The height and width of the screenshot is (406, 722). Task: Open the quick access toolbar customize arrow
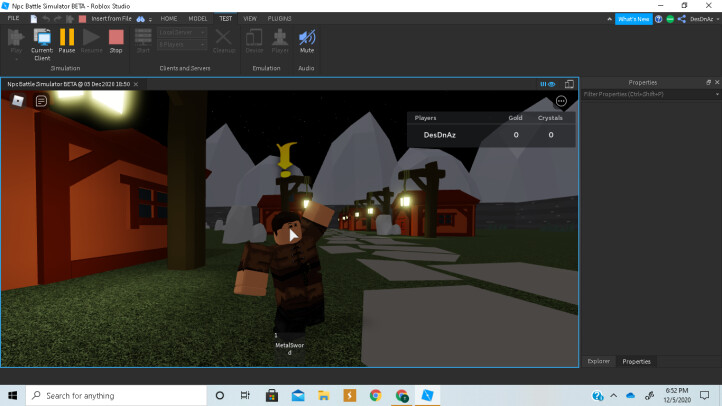click(x=151, y=19)
